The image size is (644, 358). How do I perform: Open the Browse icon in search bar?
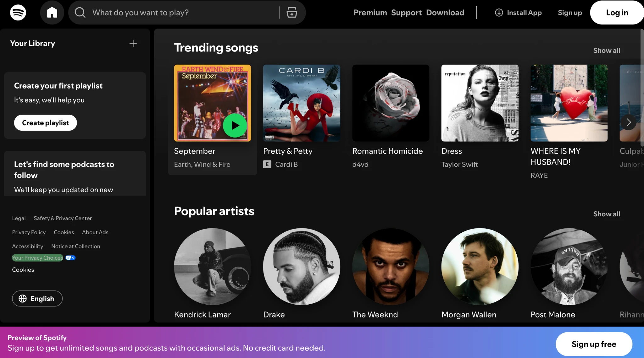point(291,13)
